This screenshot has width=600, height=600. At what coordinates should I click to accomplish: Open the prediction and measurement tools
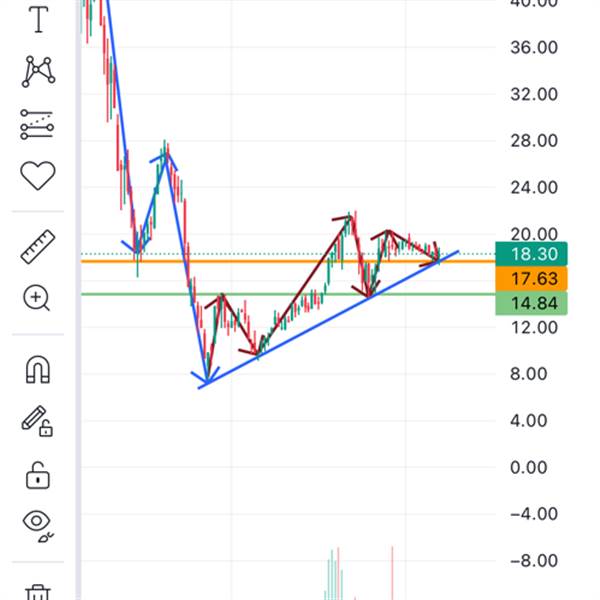coord(38,124)
